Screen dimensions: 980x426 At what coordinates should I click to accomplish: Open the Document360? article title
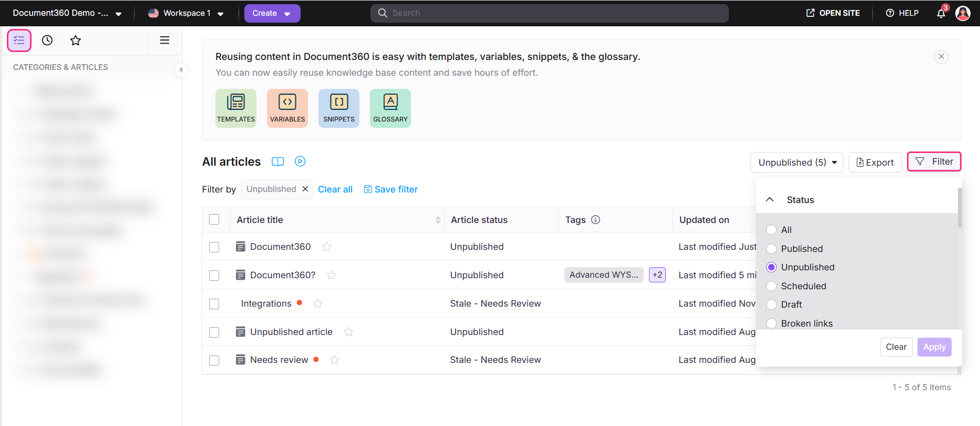(283, 275)
